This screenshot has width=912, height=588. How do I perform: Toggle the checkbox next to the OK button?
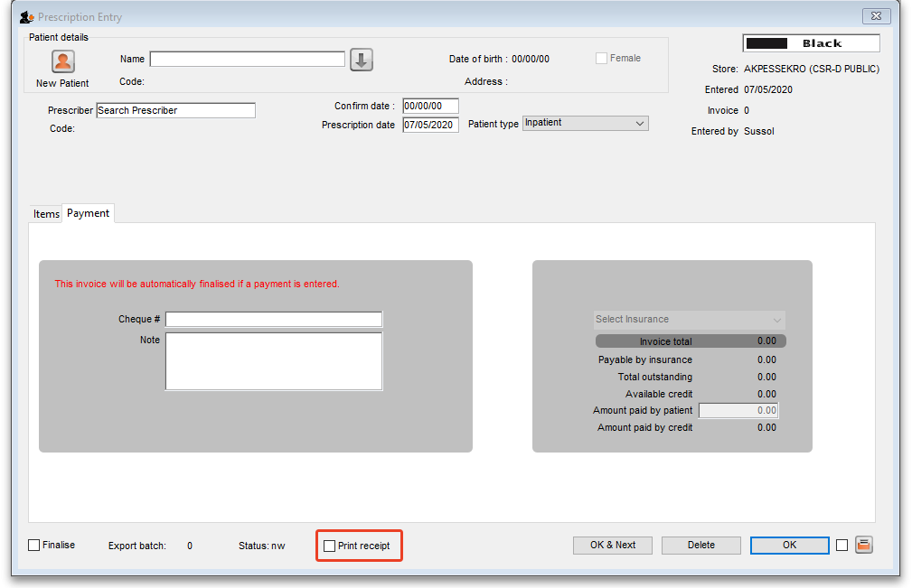click(x=841, y=545)
